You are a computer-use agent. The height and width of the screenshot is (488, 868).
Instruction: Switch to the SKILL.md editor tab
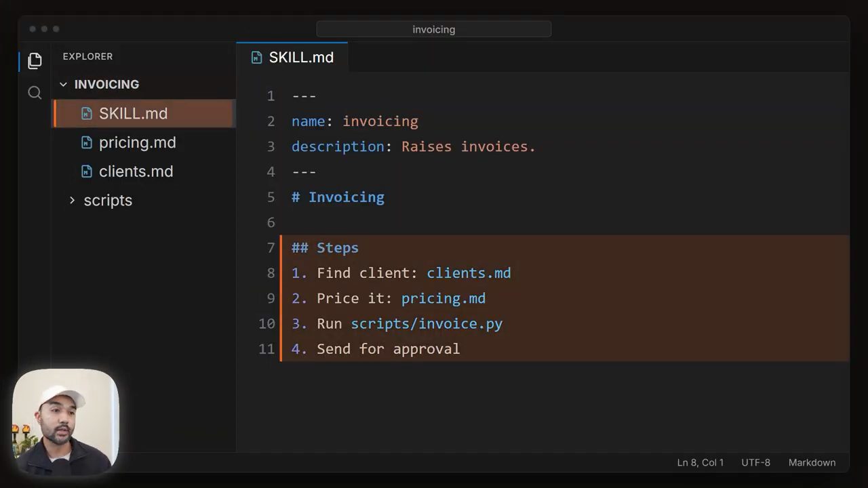coord(292,58)
